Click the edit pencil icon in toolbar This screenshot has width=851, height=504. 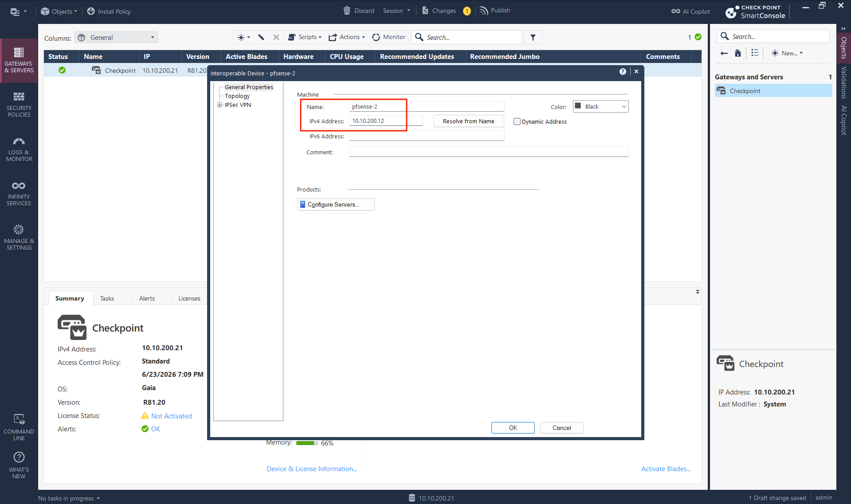point(261,37)
